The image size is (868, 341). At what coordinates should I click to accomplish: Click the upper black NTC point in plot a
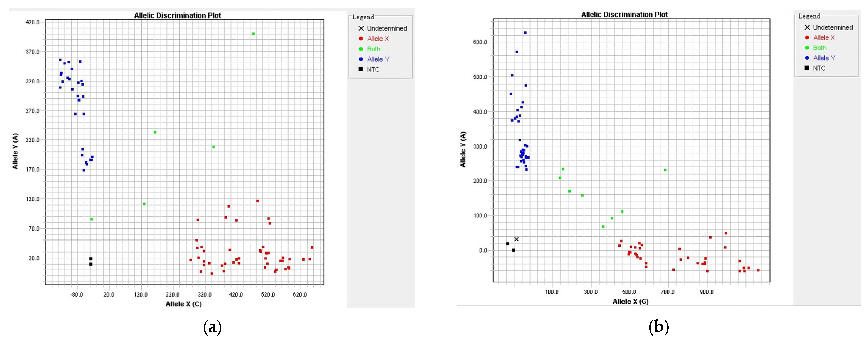pos(91,259)
